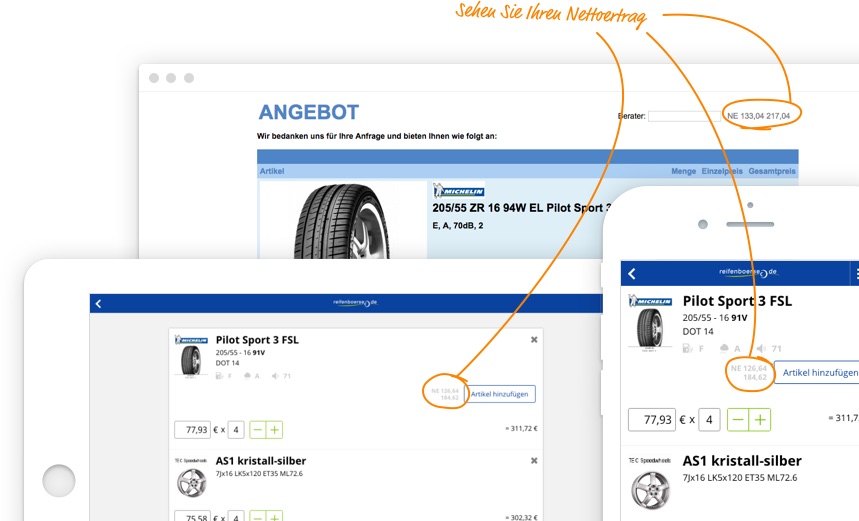Decrease tire quantity with minus on tablet
The image size is (859, 521).
click(x=257, y=430)
